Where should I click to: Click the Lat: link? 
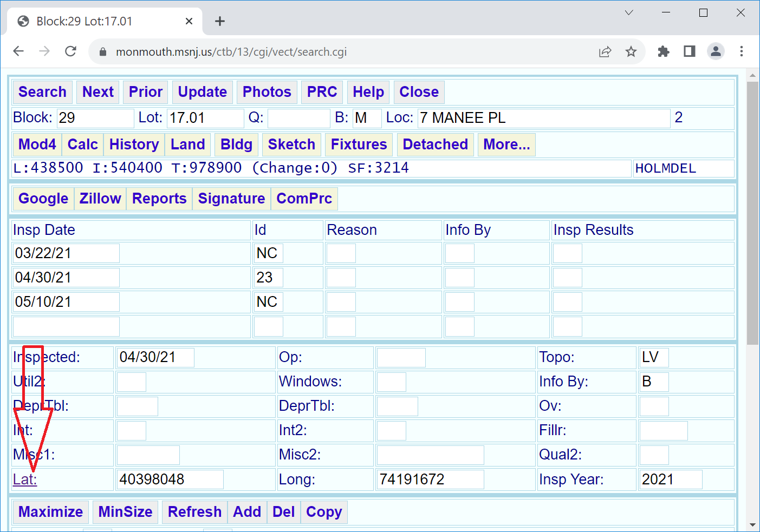[25, 480]
